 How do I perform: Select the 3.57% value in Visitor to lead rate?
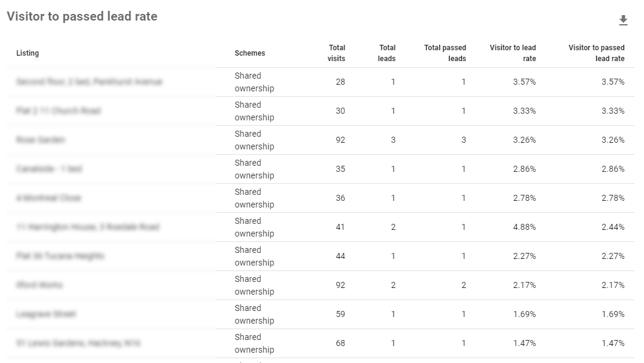524,82
